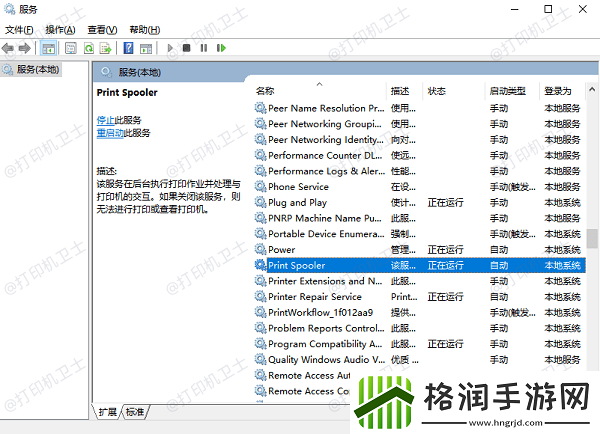Click the blue Help toolbar icon

click(129, 48)
